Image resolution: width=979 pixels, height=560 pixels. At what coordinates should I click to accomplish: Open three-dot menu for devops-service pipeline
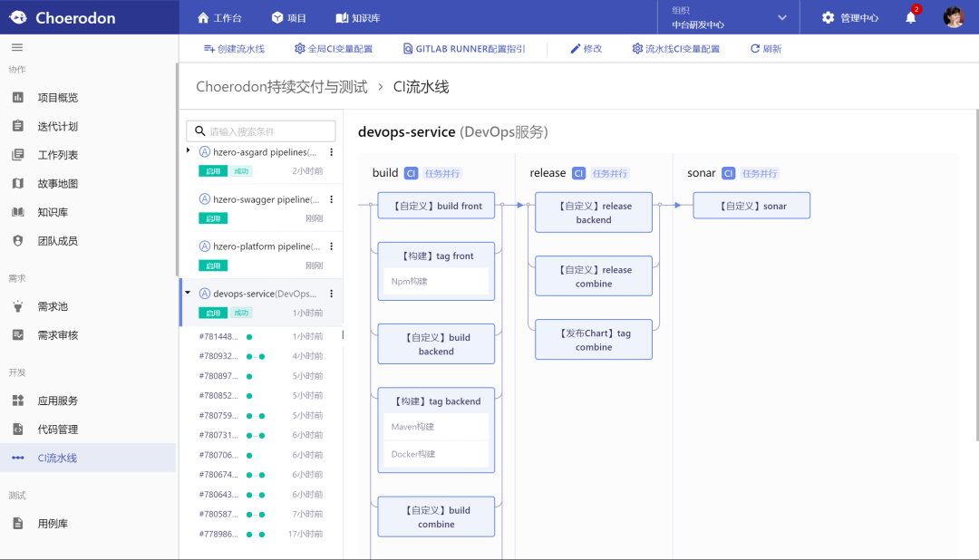tap(331, 294)
